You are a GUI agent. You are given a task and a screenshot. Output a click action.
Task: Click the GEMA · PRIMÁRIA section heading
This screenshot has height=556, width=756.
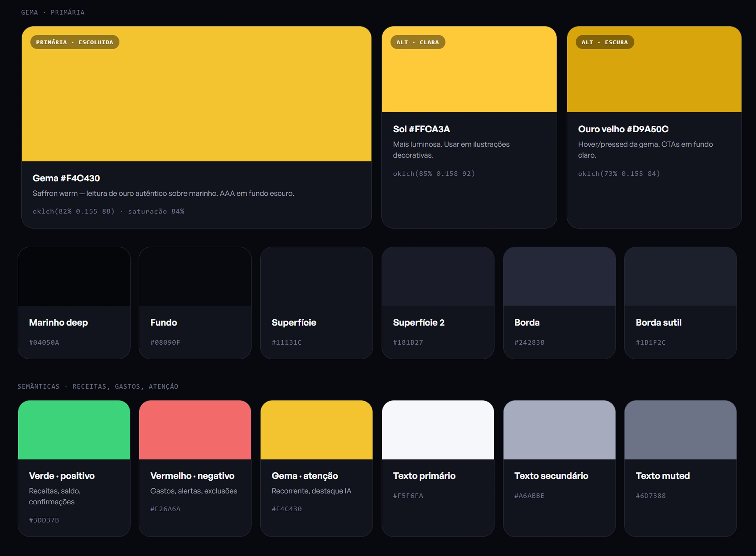coord(53,12)
